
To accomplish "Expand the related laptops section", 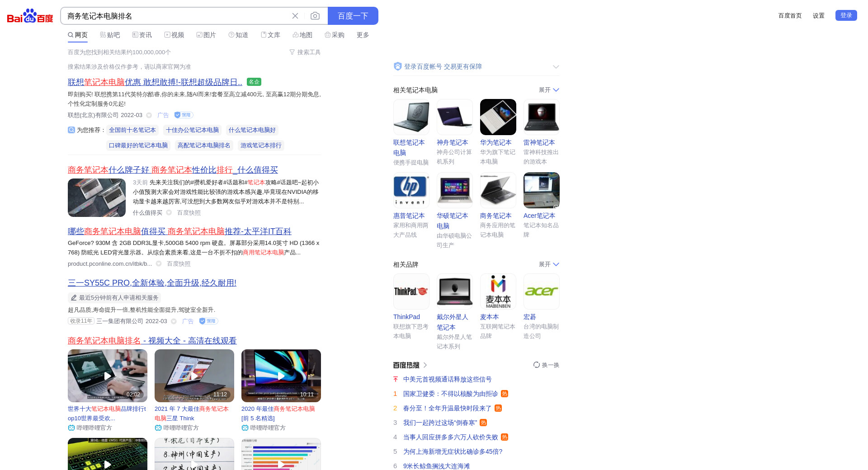I will (549, 90).
